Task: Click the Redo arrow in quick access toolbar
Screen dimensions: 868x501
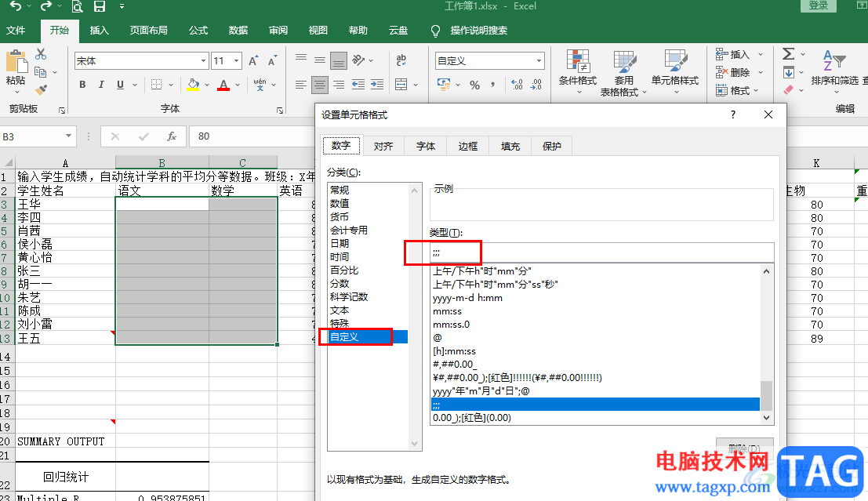Action: (45, 6)
